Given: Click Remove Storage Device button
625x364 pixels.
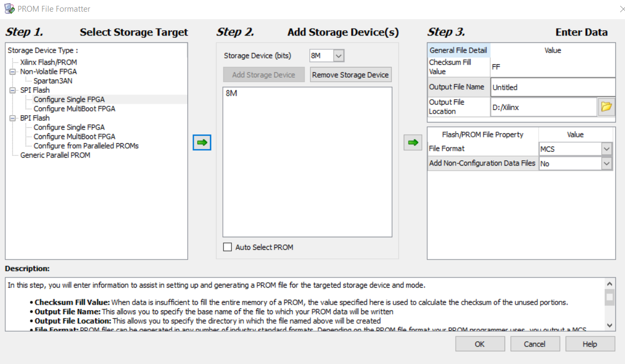Looking at the screenshot, I should click(350, 75).
